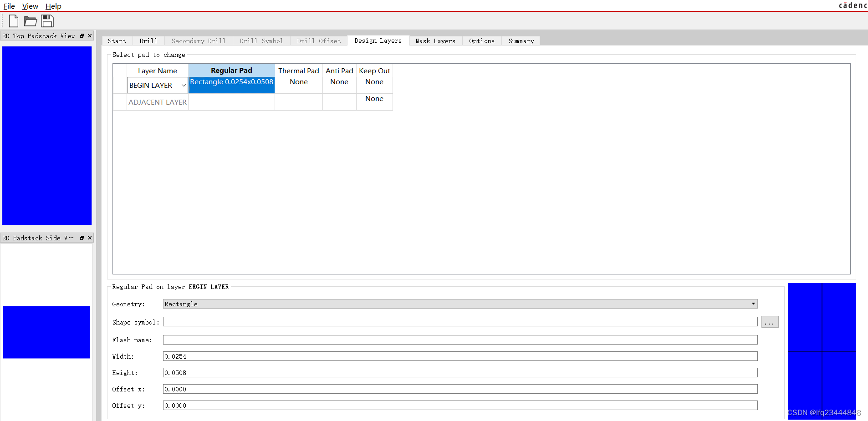Open the Help menu
The width and height of the screenshot is (868, 421).
pos(53,6)
